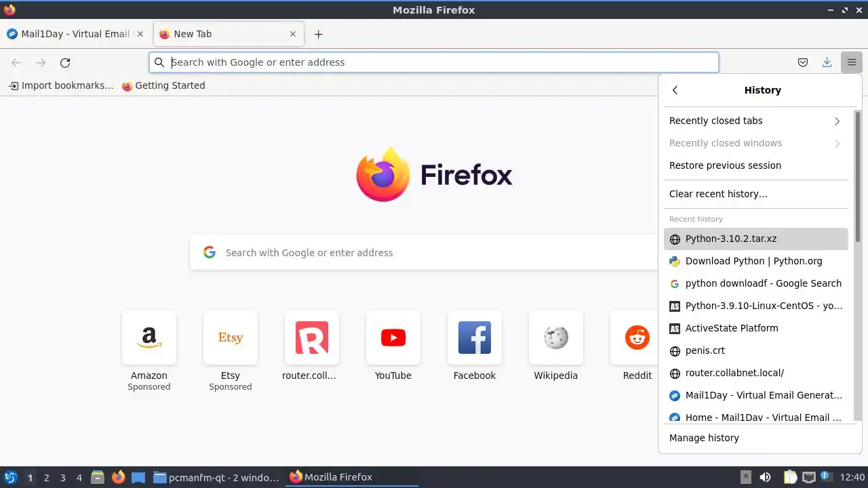Launch Firefox from taskbar quick launch

119,477
